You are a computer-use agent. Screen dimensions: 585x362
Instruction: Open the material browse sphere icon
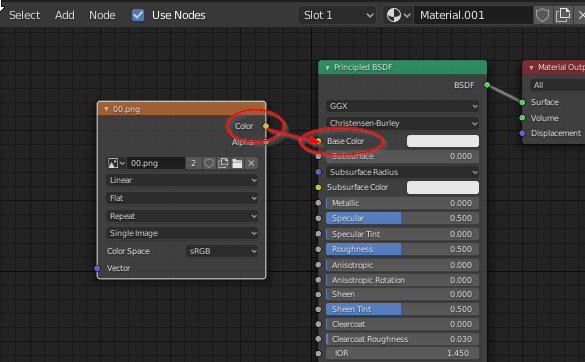[398, 15]
